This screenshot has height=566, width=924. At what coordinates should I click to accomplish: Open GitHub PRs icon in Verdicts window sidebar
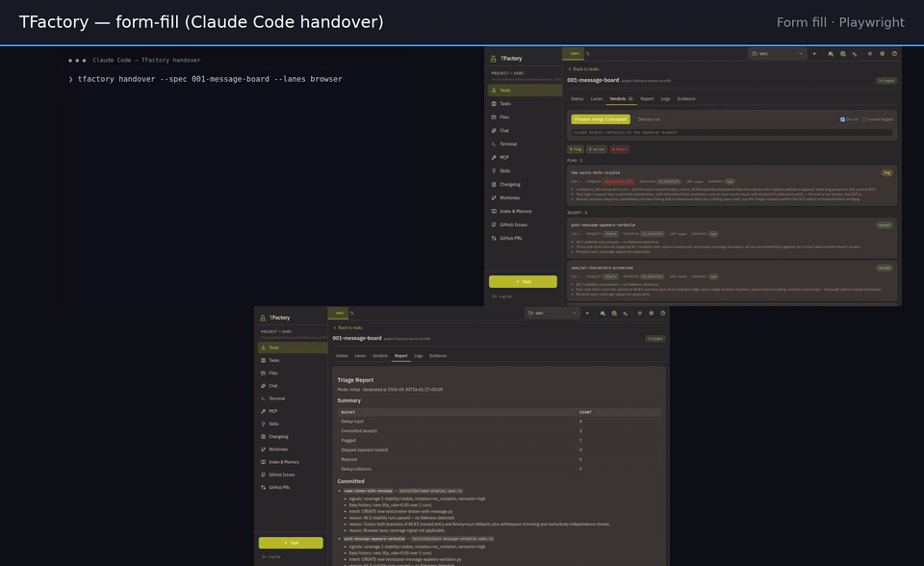pyautogui.click(x=494, y=238)
